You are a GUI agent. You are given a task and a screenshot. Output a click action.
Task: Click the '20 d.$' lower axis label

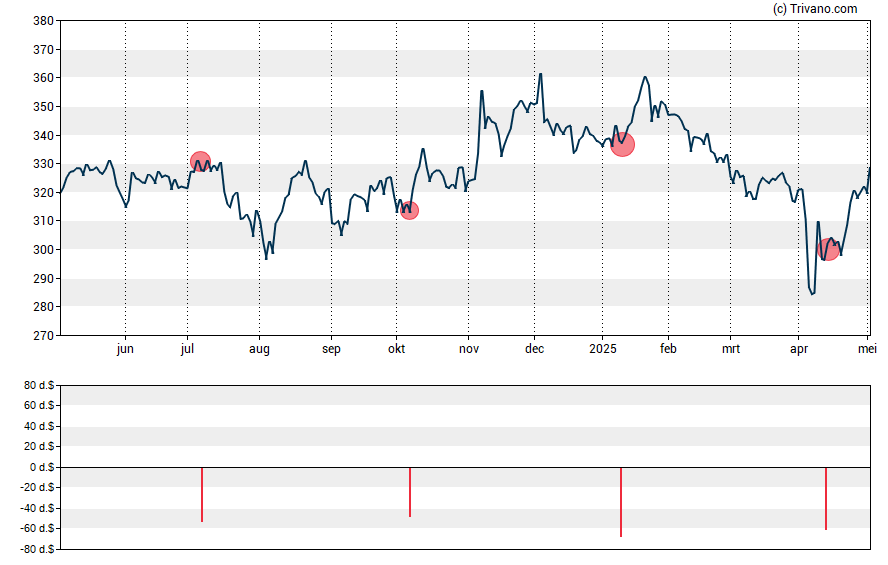click(39, 447)
